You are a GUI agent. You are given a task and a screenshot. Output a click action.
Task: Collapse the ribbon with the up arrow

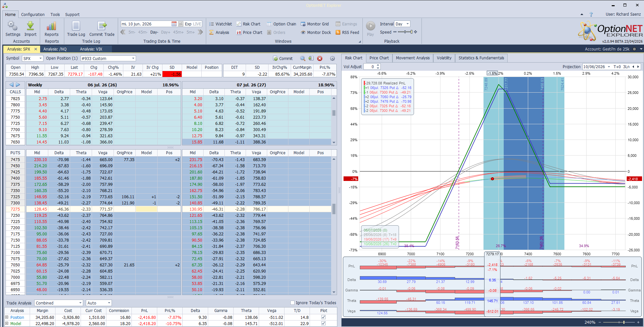582,14
